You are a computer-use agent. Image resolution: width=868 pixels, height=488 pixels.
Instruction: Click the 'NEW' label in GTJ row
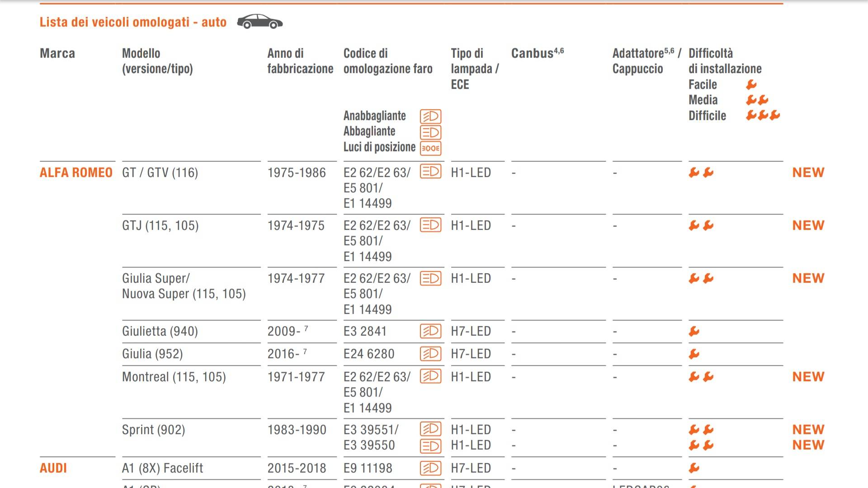[808, 225]
